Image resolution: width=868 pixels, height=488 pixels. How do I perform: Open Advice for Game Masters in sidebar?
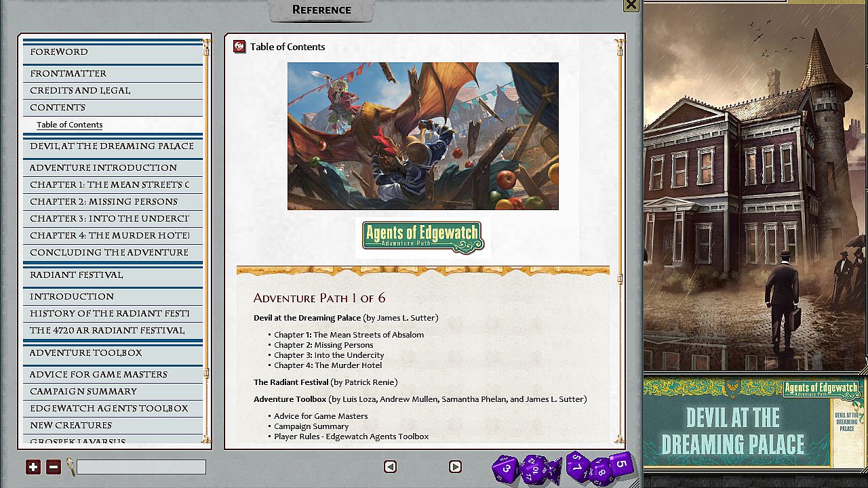tap(113, 374)
